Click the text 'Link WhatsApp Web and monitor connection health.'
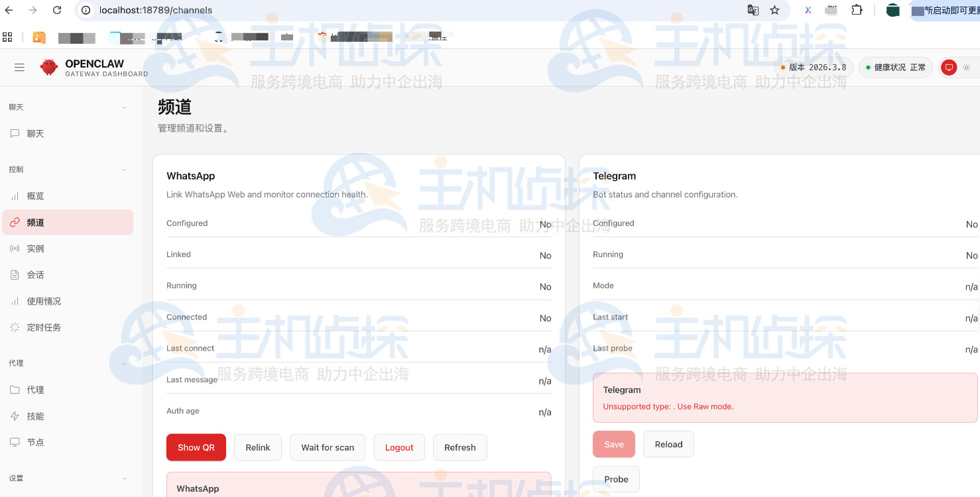This screenshot has height=497, width=980. [x=267, y=194]
